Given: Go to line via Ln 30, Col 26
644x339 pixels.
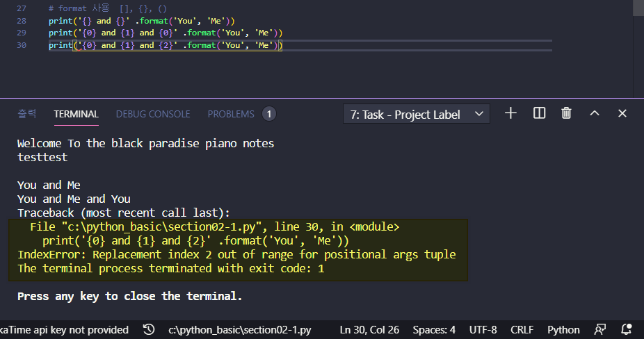Looking at the screenshot, I should click(369, 330).
